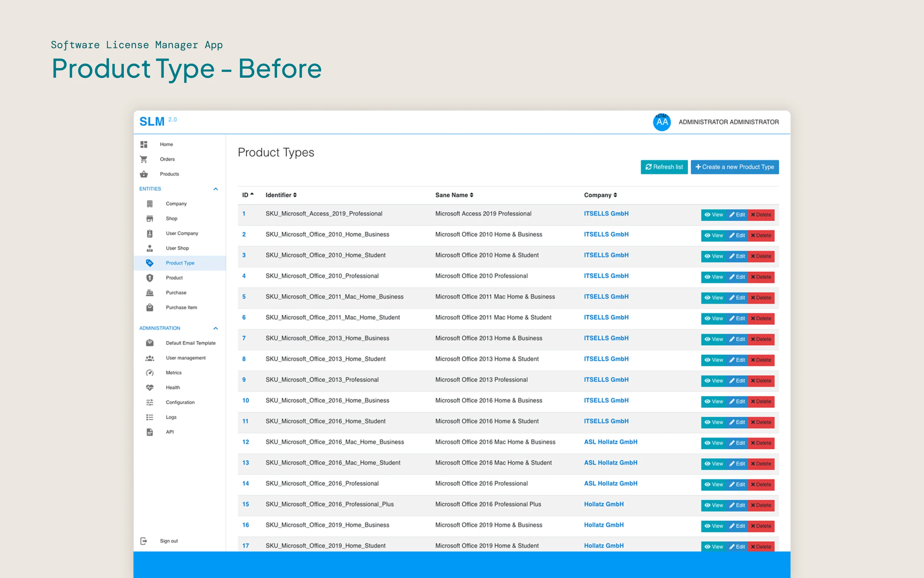Click the User Company badge icon

[150, 233]
